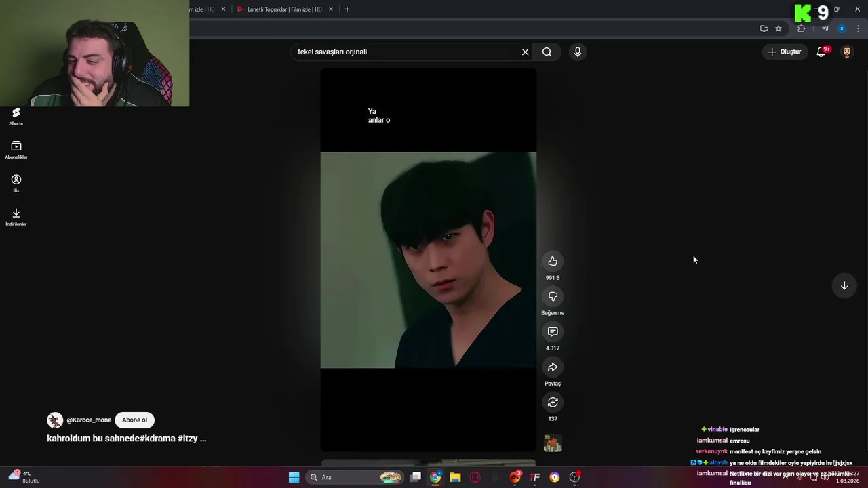Open the Short title 'kahroldum bu sahnede#kdrama #itzy ...'
868x488 pixels.
point(126,439)
